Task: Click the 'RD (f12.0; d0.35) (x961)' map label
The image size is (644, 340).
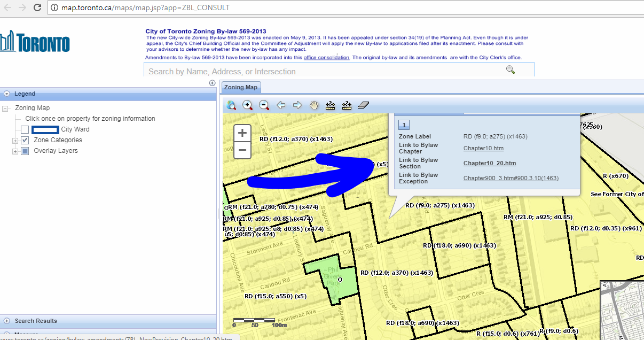Action: click(607, 228)
